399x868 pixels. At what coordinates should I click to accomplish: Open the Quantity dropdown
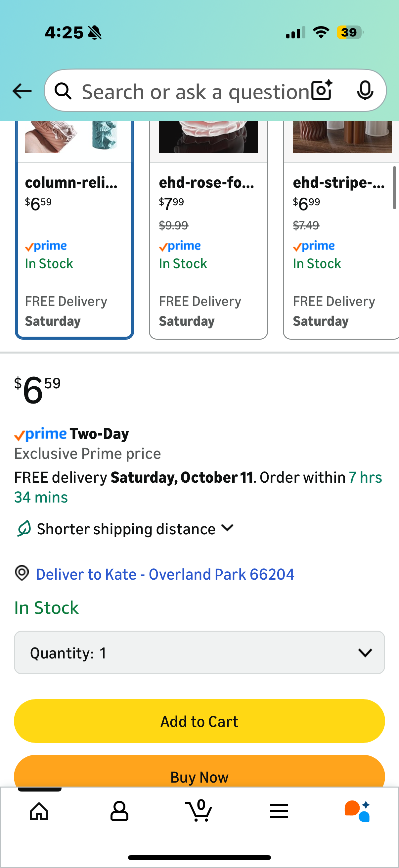[x=199, y=653]
